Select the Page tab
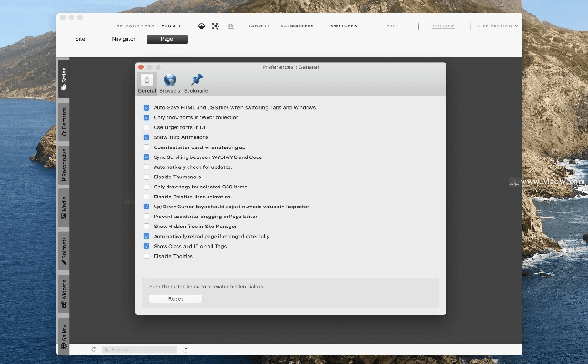 tap(167, 40)
